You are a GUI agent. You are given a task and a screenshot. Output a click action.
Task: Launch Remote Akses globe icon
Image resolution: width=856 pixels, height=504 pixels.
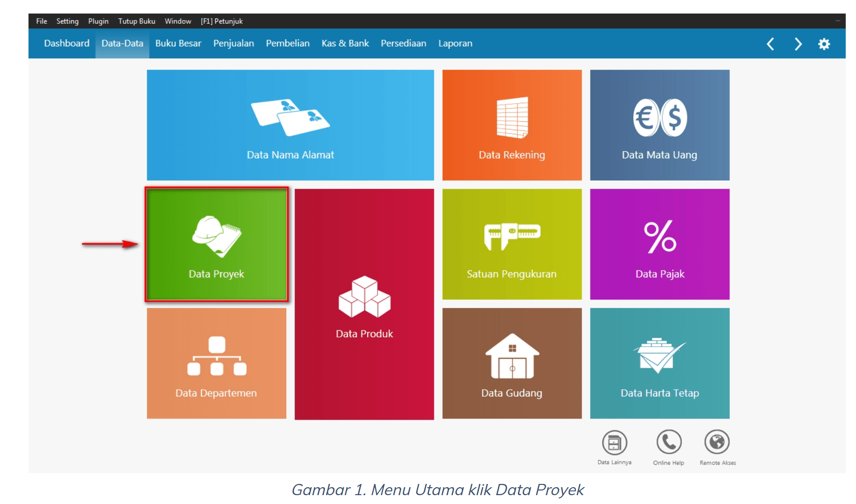click(x=717, y=442)
